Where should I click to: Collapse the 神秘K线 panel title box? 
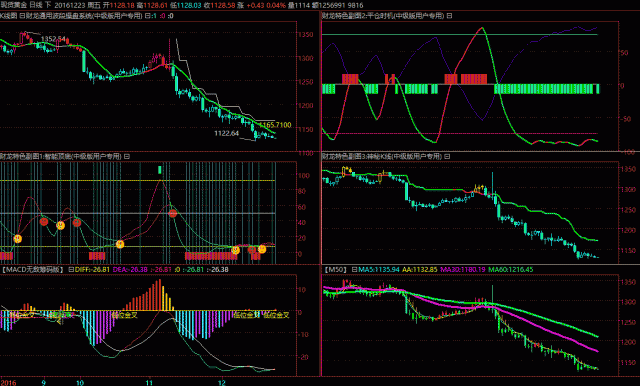click(447, 156)
